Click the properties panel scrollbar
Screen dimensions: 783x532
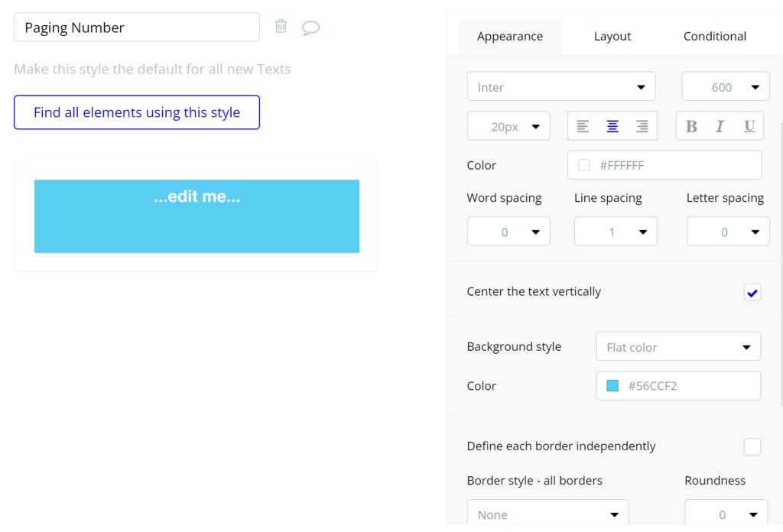pos(781,264)
